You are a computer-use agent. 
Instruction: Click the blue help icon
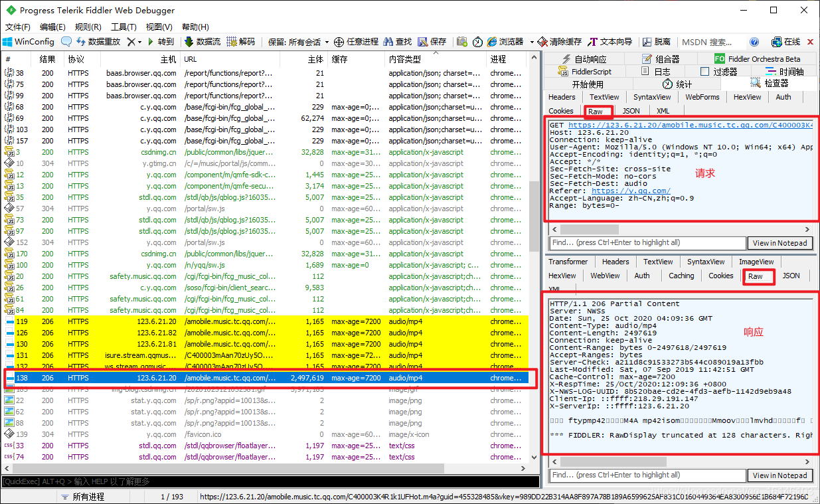754,41
